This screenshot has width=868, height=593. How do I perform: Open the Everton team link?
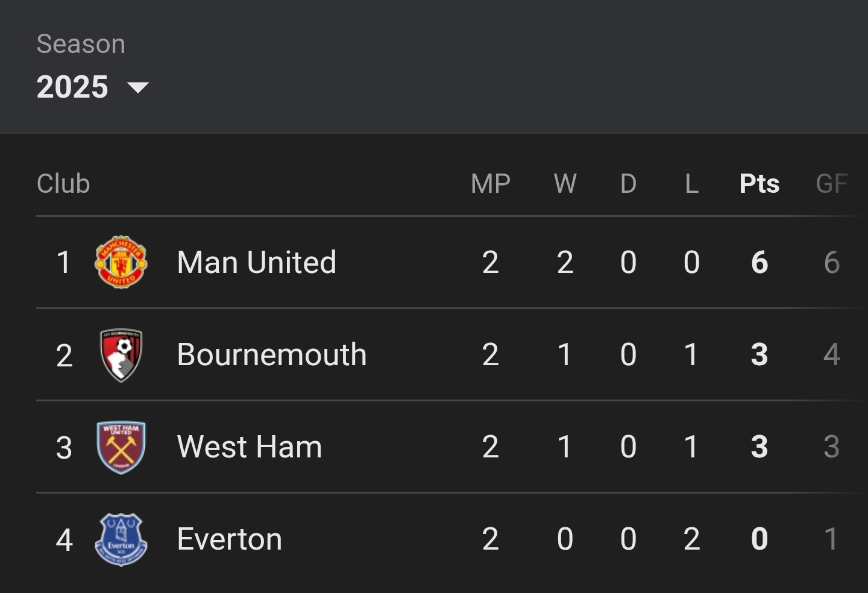coord(230,539)
